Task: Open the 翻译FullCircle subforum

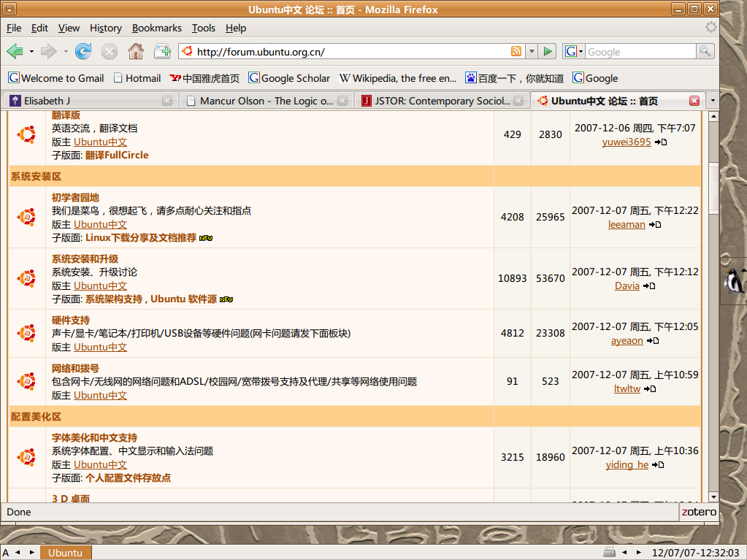Action: click(117, 155)
